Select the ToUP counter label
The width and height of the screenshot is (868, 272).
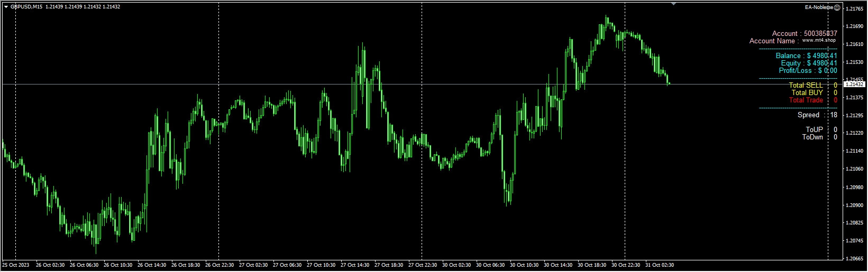pyautogui.click(x=814, y=129)
